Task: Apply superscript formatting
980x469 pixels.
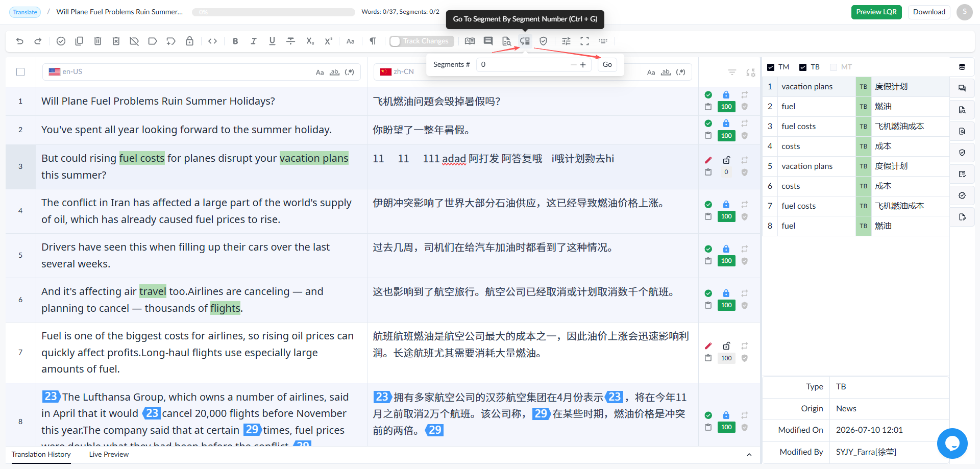Action: tap(328, 41)
